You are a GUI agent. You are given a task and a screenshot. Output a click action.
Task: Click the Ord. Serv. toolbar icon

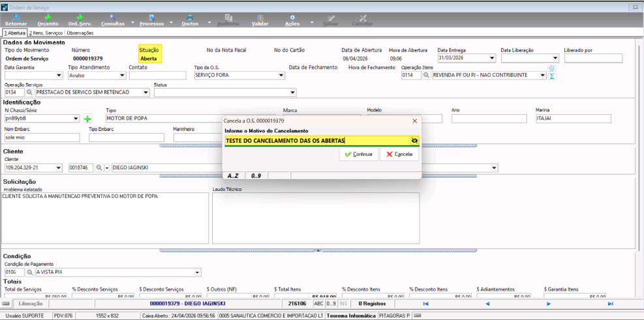80,18
